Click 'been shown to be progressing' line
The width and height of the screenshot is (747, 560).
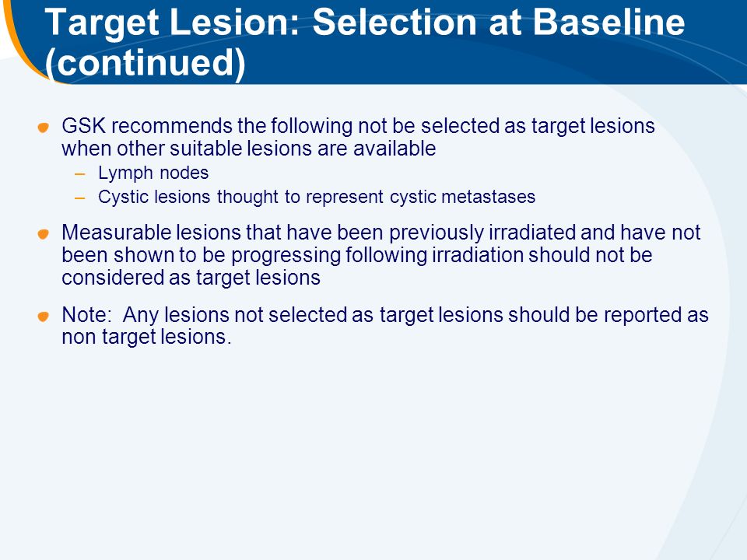pyautogui.click(x=357, y=255)
